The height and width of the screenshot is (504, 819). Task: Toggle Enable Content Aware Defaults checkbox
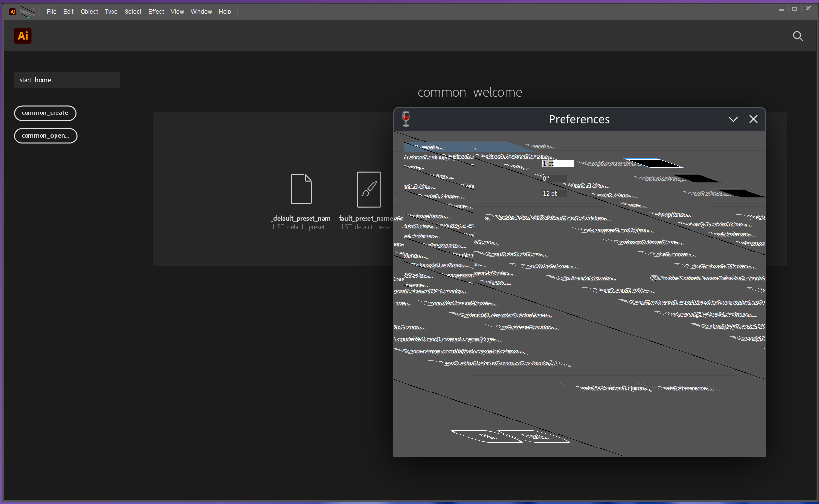pos(655,278)
